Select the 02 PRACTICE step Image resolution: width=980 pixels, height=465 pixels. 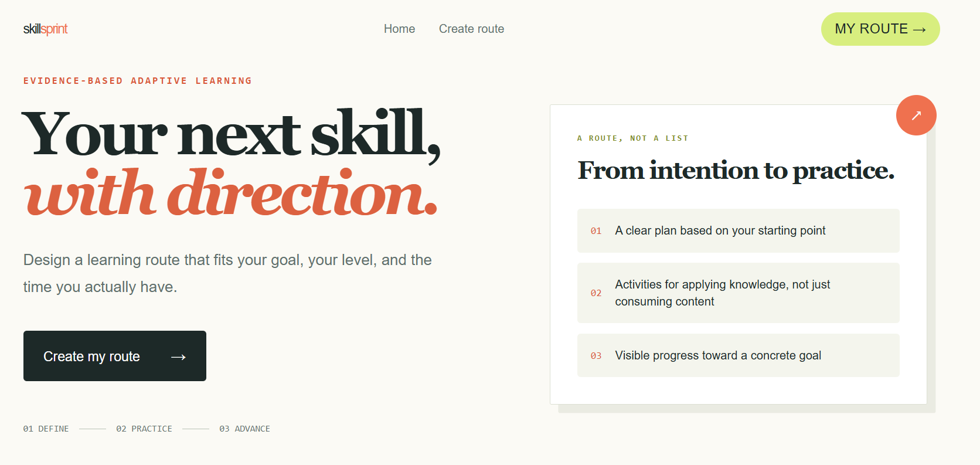pos(144,429)
